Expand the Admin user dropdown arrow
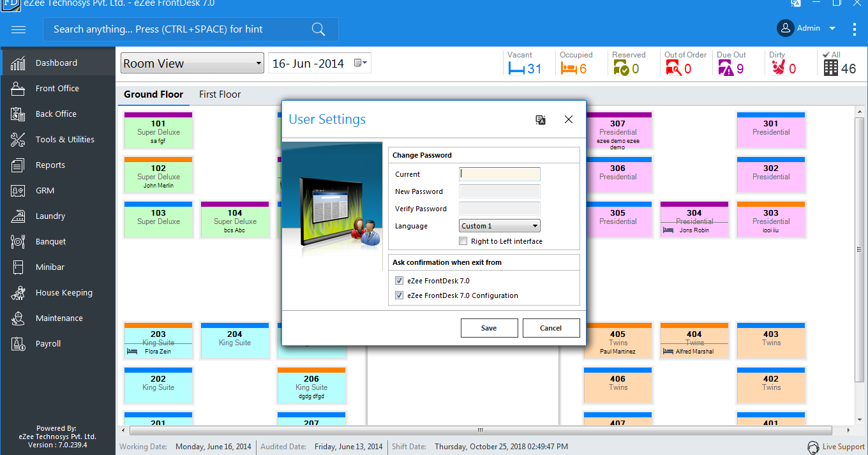The image size is (868, 455). pyautogui.click(x=832, y=29)
